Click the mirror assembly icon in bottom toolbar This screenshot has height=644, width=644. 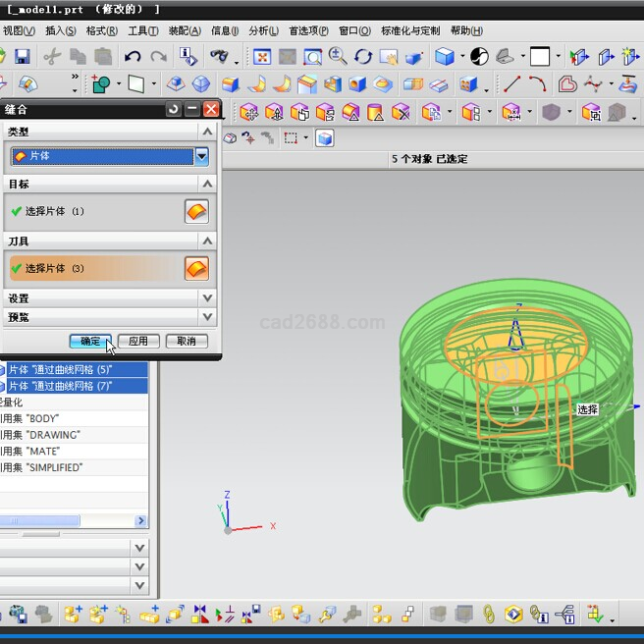pyautogui.click(x=200, y=615)
